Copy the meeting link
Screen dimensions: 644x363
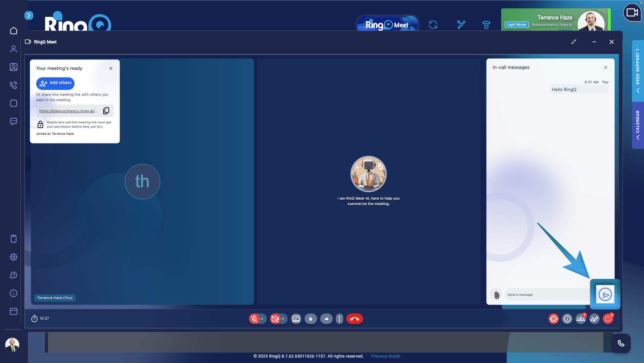point(106,111)
